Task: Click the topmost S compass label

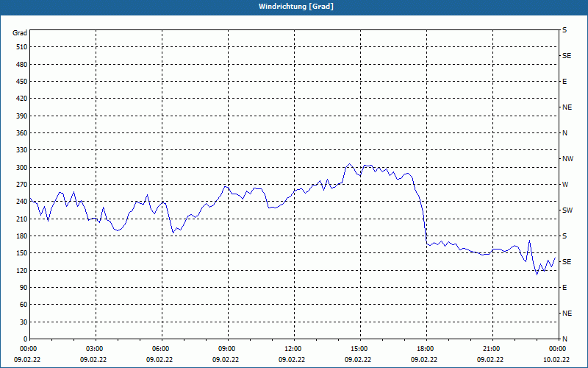Action: coord(564,30)
